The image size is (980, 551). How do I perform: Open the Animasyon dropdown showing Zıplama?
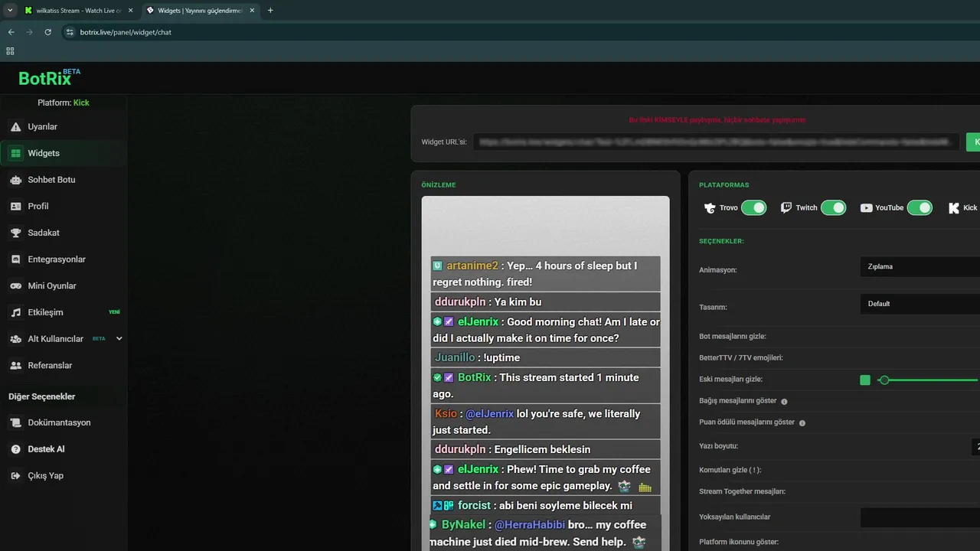coord(920,267)
